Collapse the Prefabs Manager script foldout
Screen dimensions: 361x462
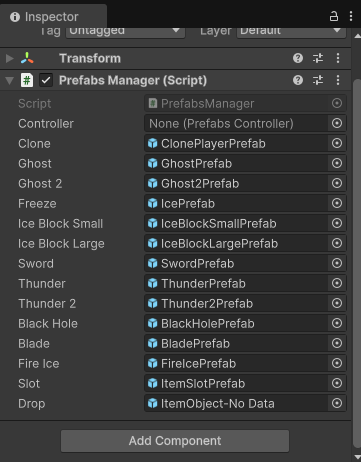point(10,80)
